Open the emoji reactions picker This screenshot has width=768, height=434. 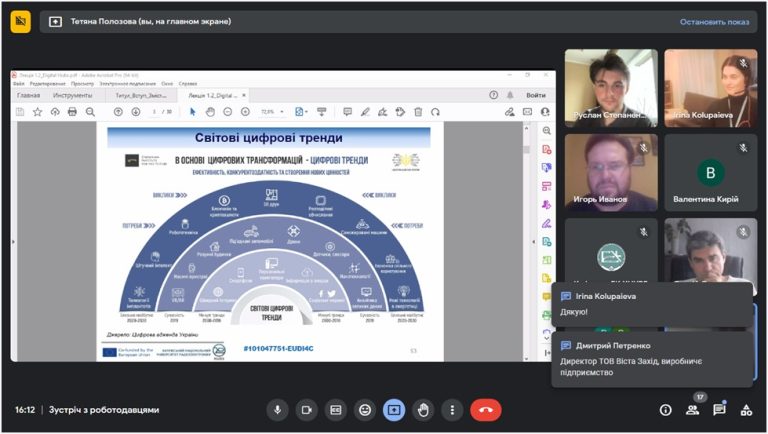click(365, 410)
